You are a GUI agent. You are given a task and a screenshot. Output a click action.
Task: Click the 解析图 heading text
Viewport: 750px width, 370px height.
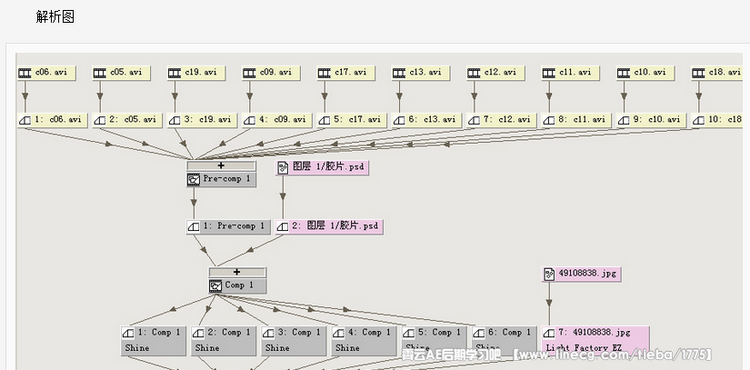55,17
